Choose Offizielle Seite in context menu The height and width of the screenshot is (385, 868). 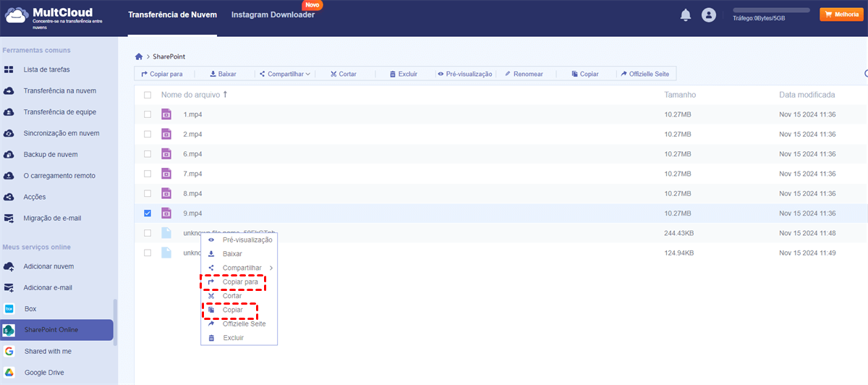(239, 324)
